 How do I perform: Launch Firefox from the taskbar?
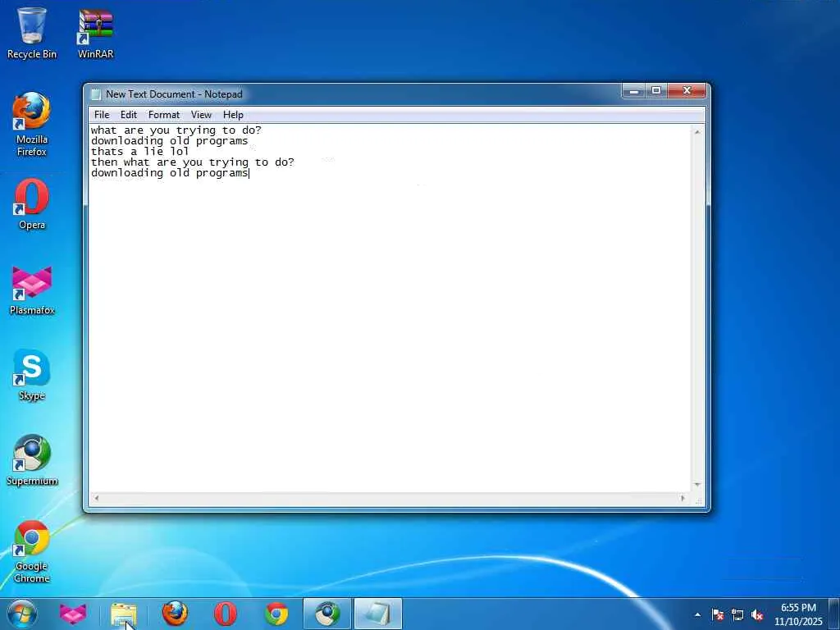[175, 614]
